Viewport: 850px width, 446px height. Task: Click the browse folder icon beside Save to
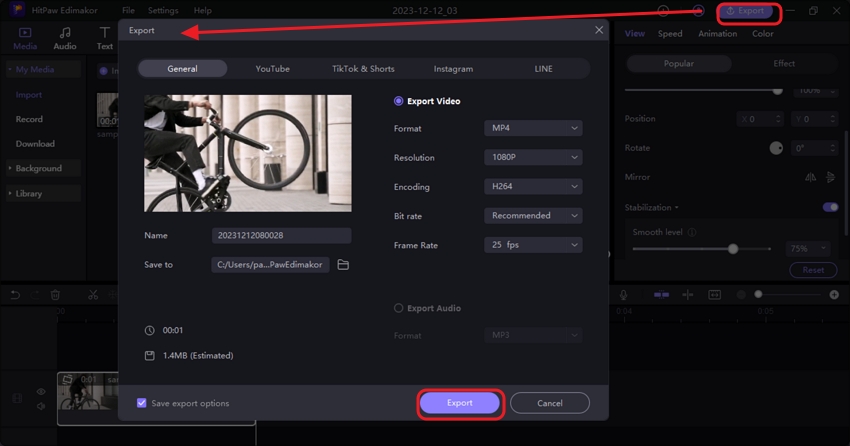[343, 264]
